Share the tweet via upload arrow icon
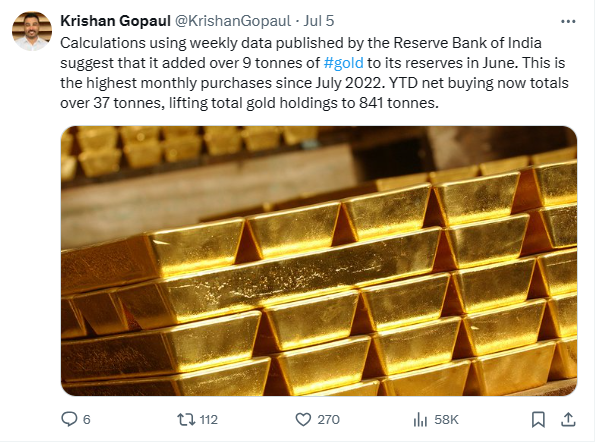 point(568,419)
